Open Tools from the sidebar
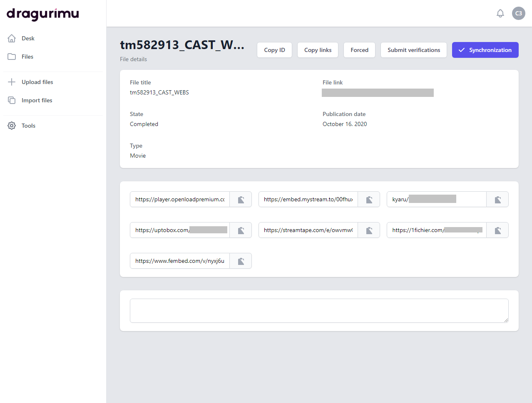 point(28,126)
